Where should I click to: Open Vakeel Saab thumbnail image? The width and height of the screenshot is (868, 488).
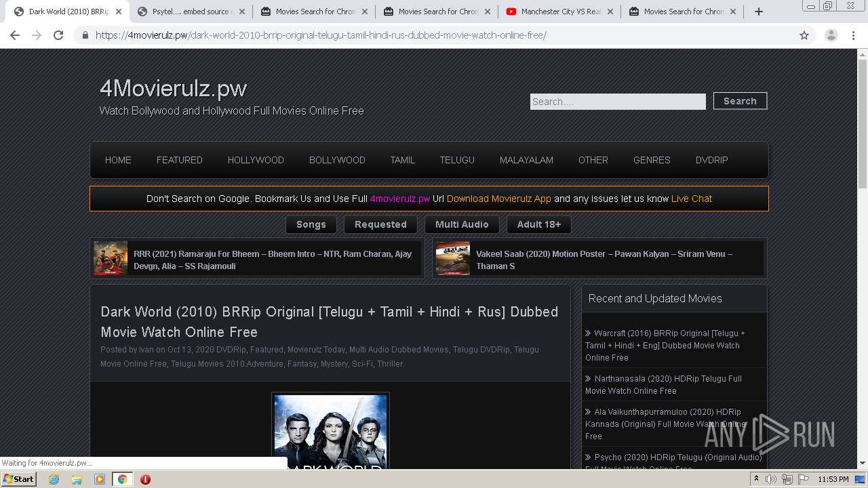click(453, 258)
